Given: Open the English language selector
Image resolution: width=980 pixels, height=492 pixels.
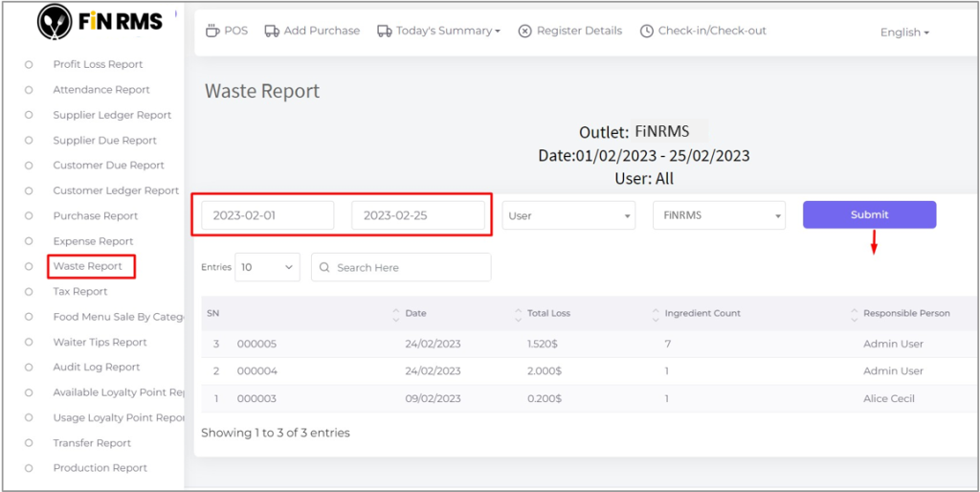Looking at the screenshot, I should click(x=904, y=32).
